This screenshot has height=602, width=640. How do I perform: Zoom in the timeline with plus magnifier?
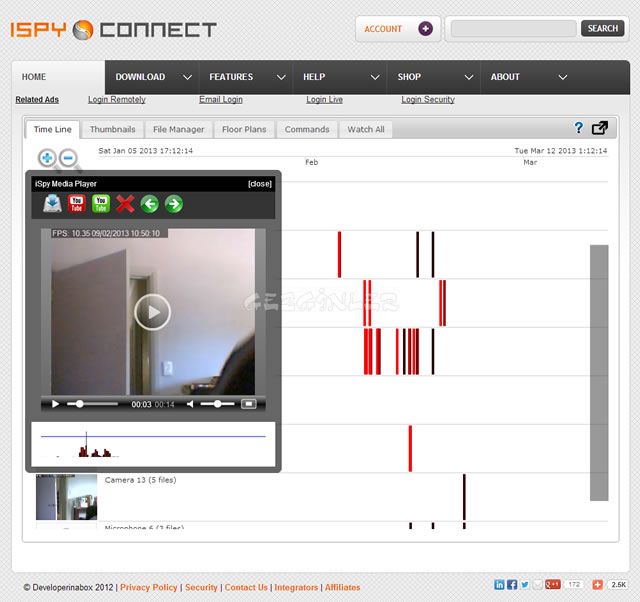(47, 158)
